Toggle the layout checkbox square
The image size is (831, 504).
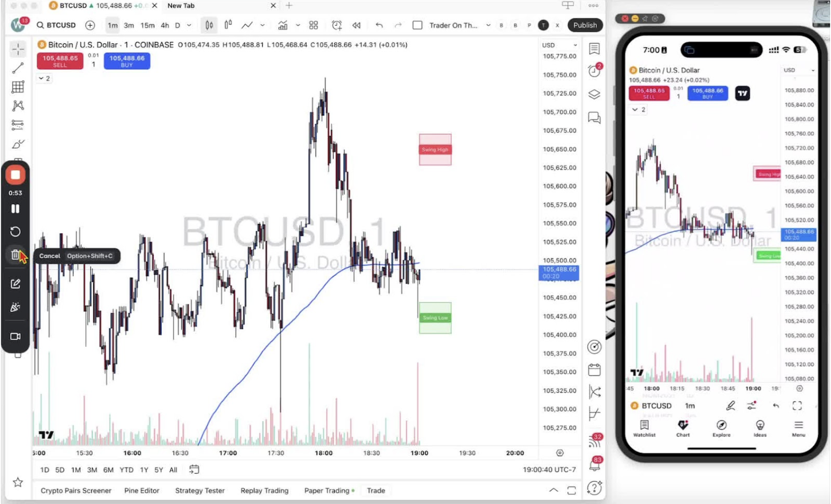point(417,25)
